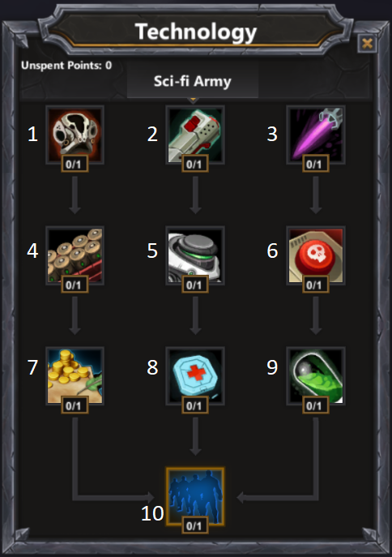Screen dimensions: 392x557
Task: Select the gold coins income upgrade
Action: (x=75, y=376)
